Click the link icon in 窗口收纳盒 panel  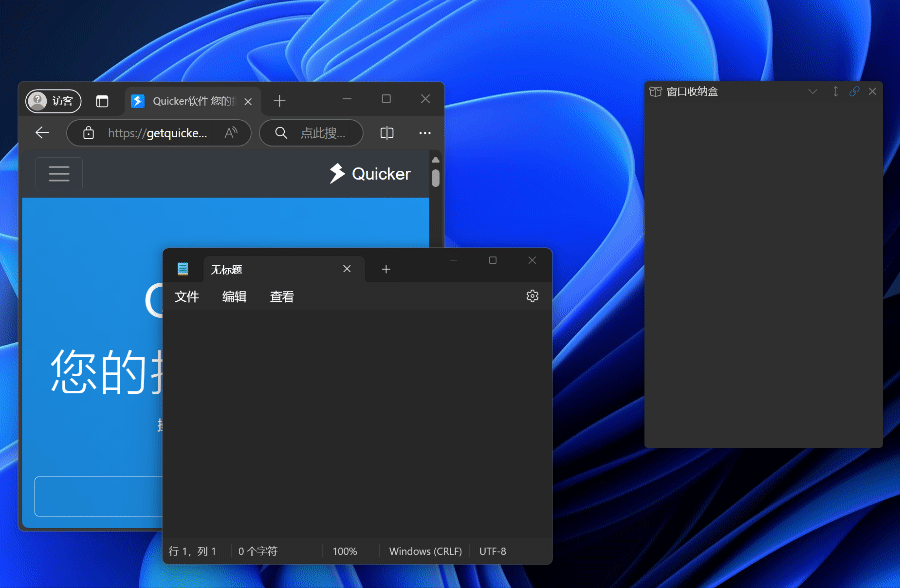[x=854, y=91]
